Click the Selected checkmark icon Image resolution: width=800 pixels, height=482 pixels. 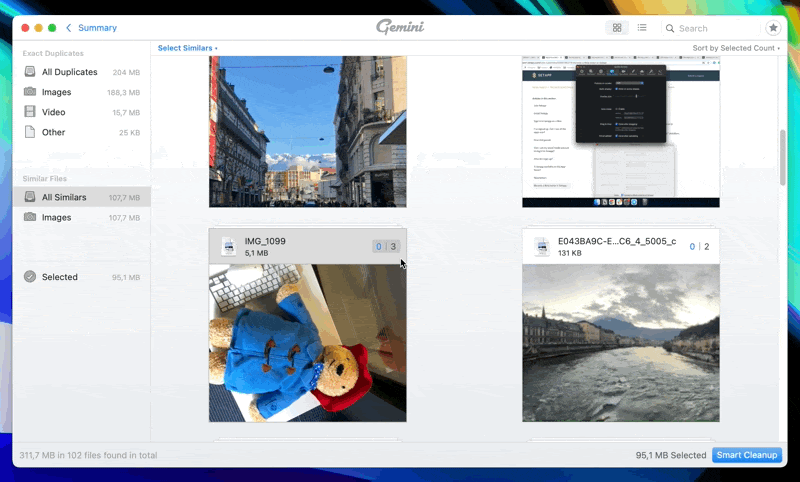pos(30,276)
